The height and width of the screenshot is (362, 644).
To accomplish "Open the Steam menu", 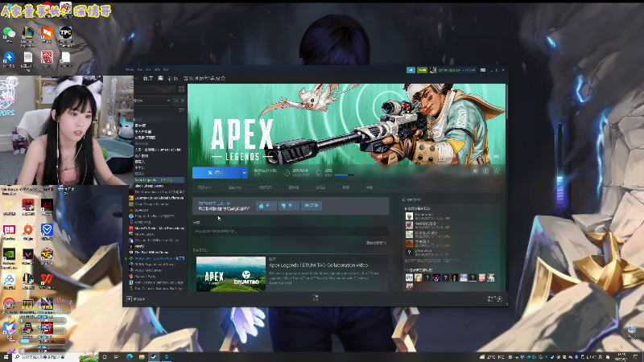I will point(130,70).
